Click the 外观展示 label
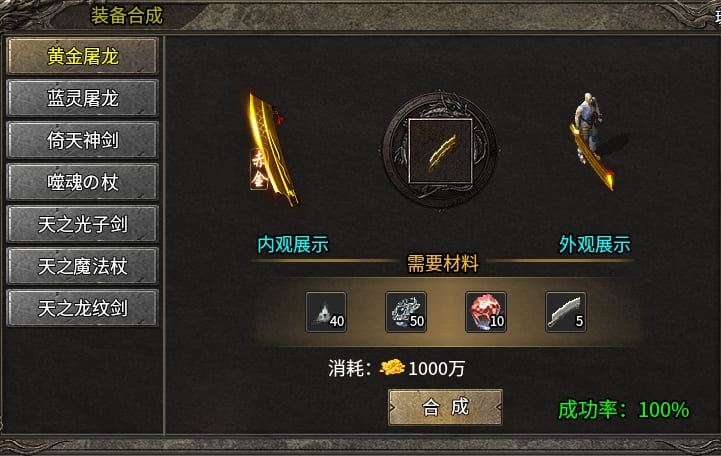Viewport: 721px width, 456px height. tap(595, 245)
